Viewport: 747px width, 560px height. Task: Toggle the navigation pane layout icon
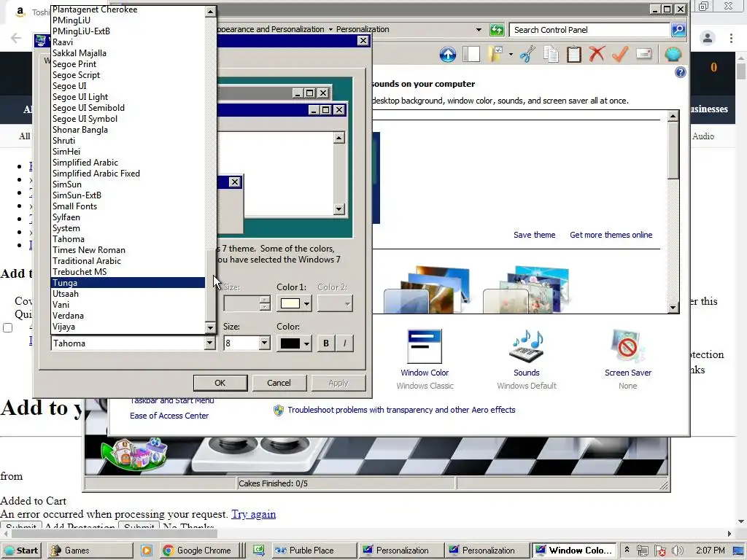point(471,54)
